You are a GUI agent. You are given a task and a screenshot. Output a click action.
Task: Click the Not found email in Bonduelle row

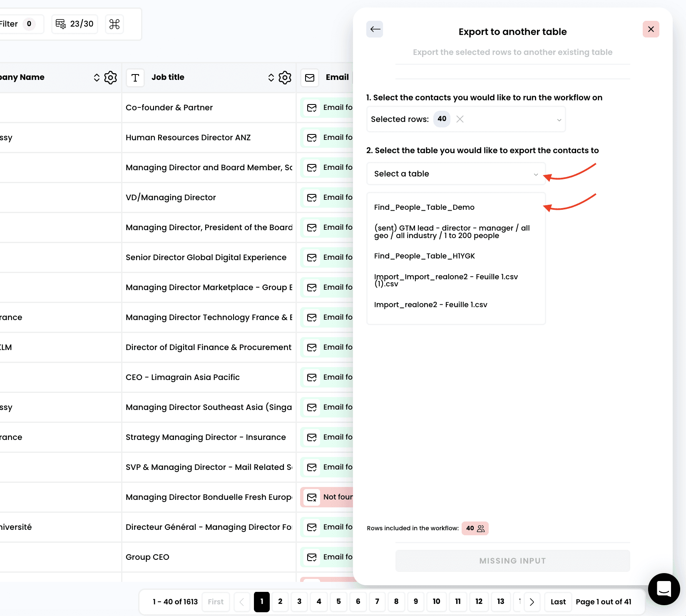(x=327, y=497)
